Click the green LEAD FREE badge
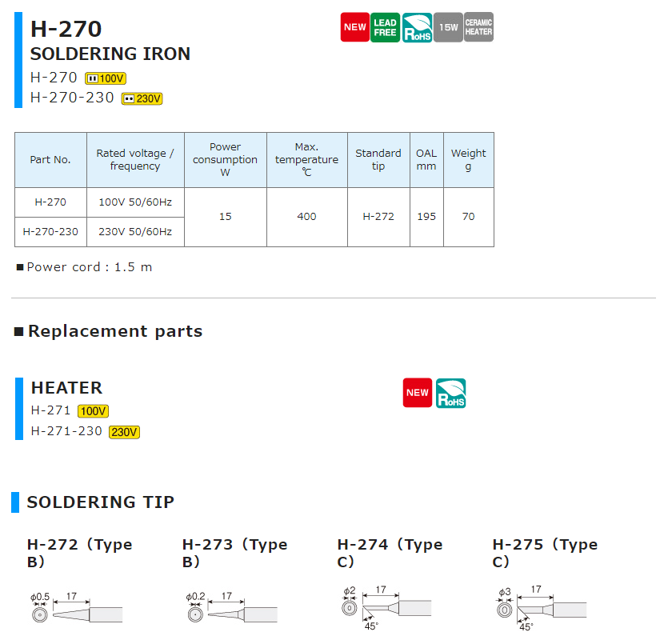The width and height of the screenshot is (672, 640). coord(385,27)
